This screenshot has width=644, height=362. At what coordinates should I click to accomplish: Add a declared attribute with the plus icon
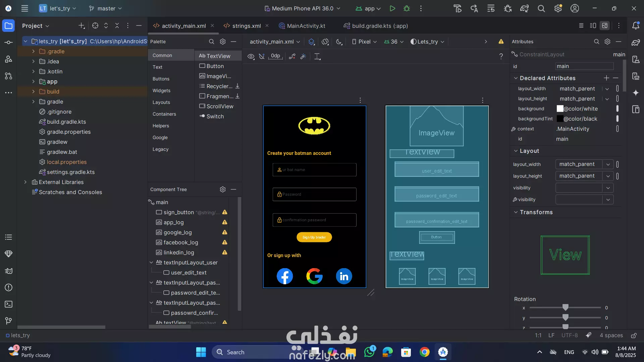coord(606,78)
